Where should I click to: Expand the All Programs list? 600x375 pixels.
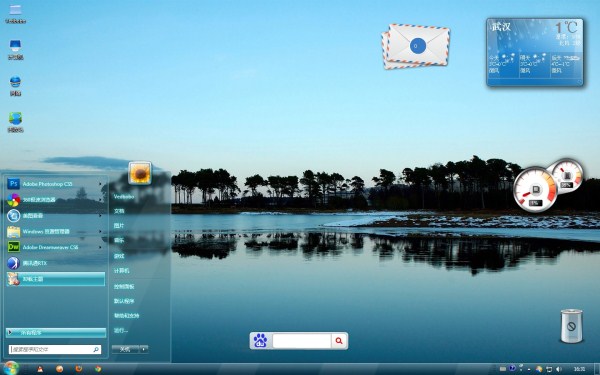pos(56,333)
